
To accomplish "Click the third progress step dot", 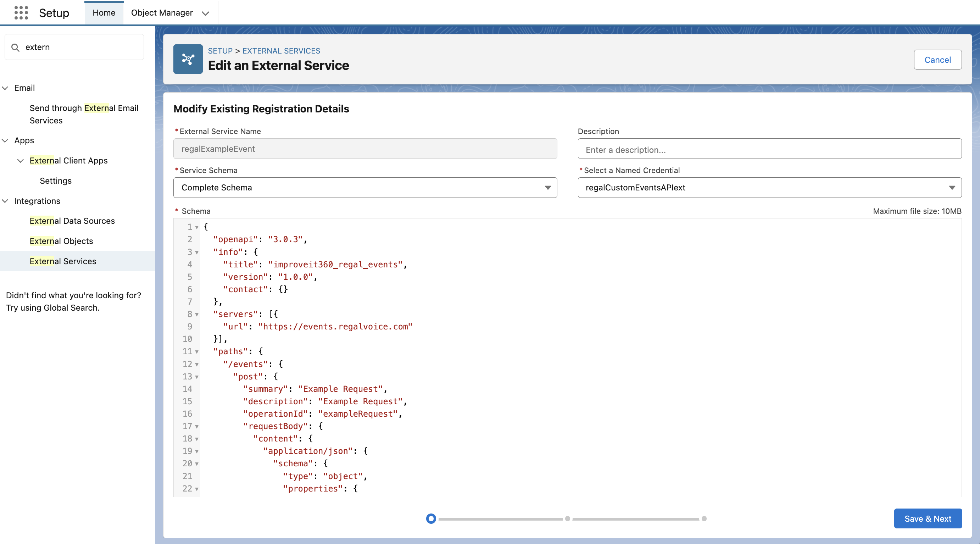I will pos(704,518).
